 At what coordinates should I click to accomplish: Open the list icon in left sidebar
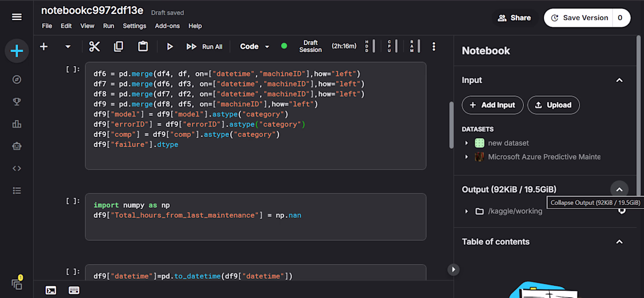point(17,190)
